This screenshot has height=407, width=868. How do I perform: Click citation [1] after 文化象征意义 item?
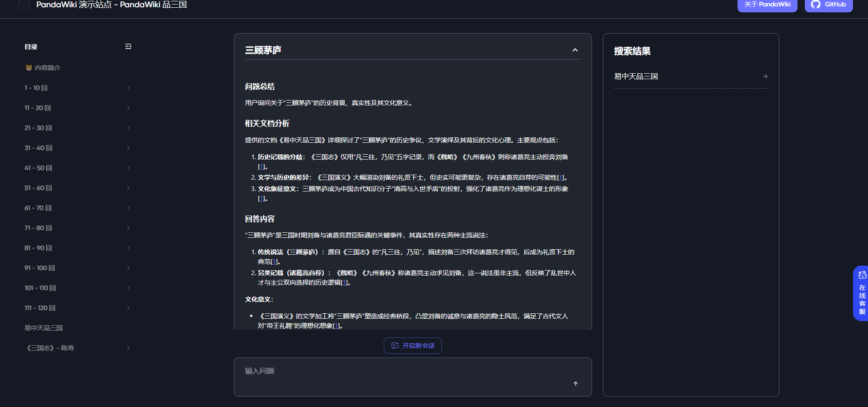(261, 199)
